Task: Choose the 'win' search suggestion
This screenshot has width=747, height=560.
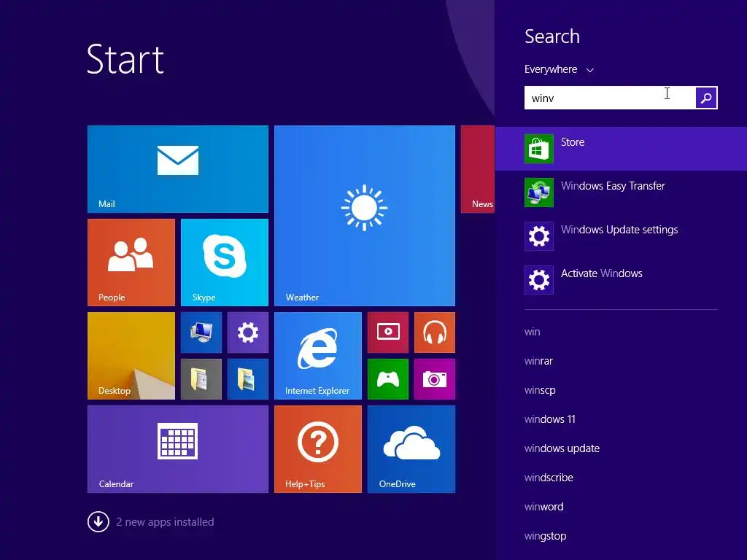Action: (532, 332)
